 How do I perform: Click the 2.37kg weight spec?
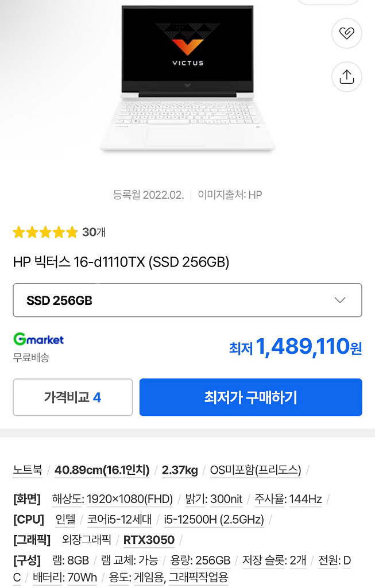tap(180, 470)
